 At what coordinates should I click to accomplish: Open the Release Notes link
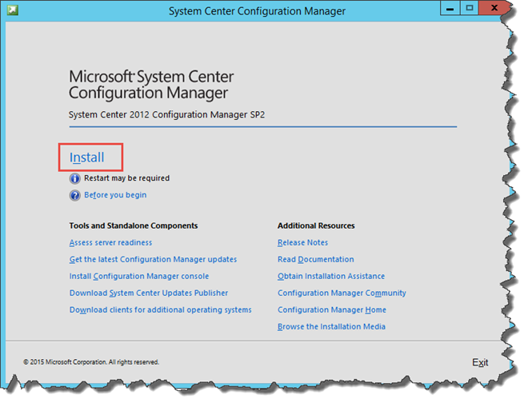pyautogui.click(x=302, y=242)
